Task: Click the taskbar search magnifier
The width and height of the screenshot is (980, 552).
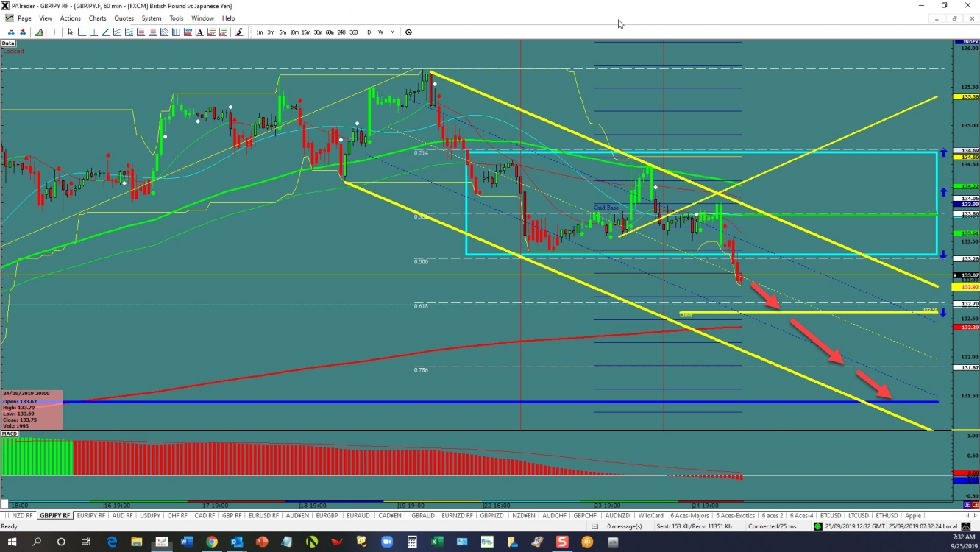Action: 37,542
